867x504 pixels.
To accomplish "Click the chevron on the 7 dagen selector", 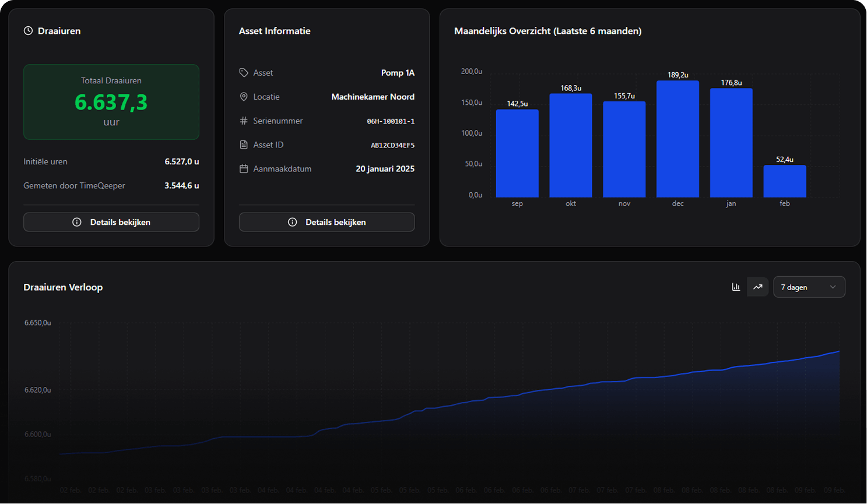I will [x=833, y=287].
